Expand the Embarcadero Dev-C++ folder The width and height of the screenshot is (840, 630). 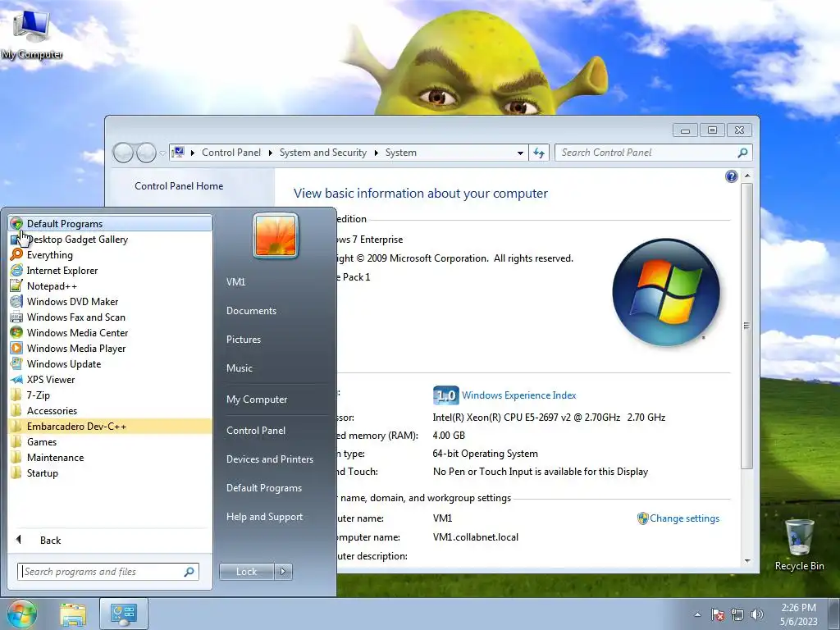(110, 427)
